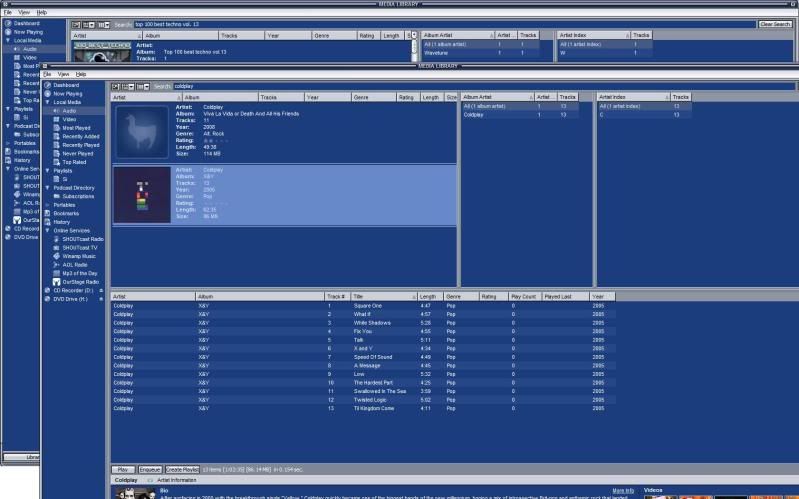
Task: Select the Never Played view icon
Action: [x=57, y=153]
